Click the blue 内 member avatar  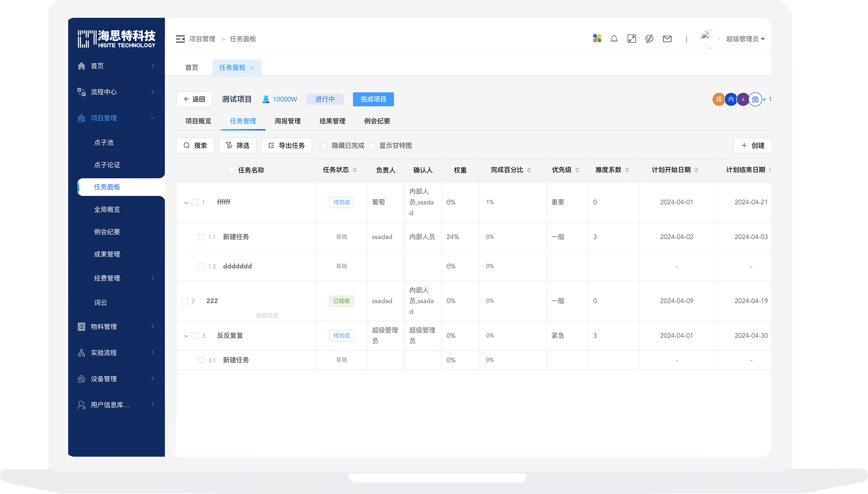pyautogui.click(x=731, y=99)
